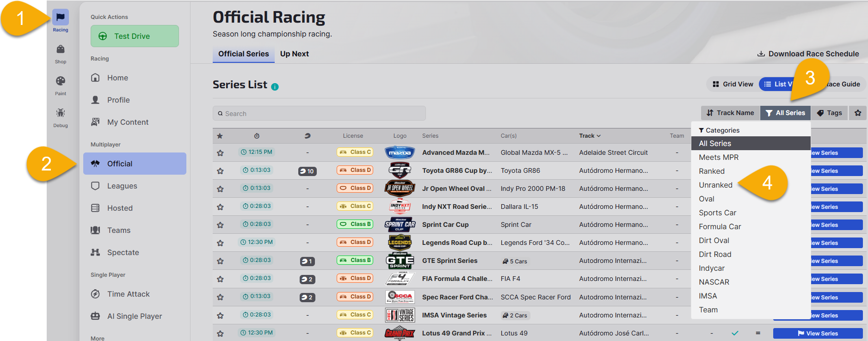Favorite the Toyota GR86 Cup star
This screenshot has height=341, width=868.
[x=220, y=170]
